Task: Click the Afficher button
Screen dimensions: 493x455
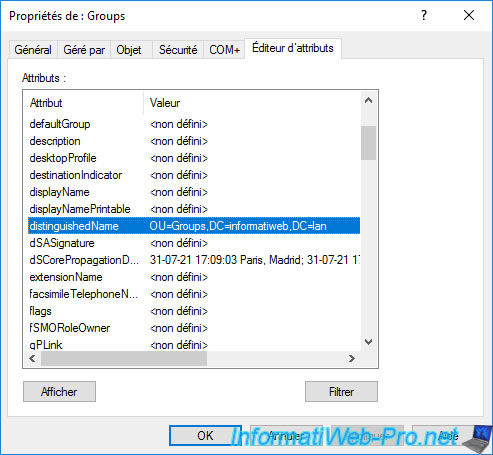Action: [59, 392]
